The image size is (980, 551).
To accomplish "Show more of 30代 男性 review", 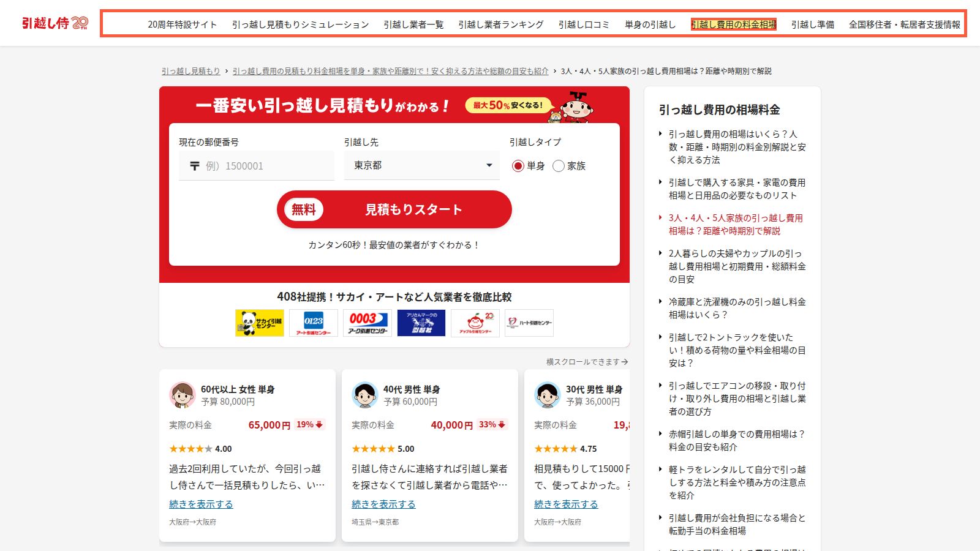I will 566,504.
